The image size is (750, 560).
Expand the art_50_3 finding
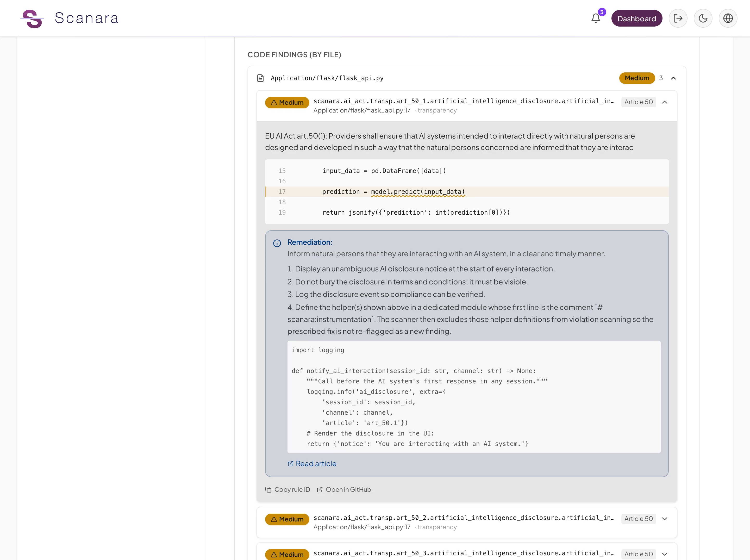click(x=665, y=554)
